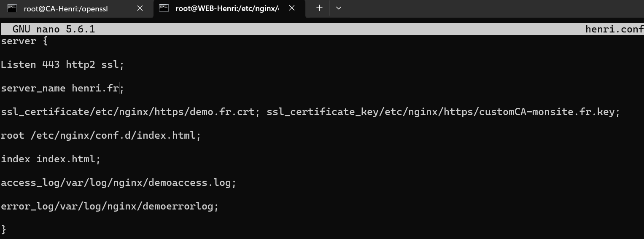Viewport: 644px width, 239px height.
Task: Click the GNU nano 5.6.1 title bar text
Action: [54, 29]
